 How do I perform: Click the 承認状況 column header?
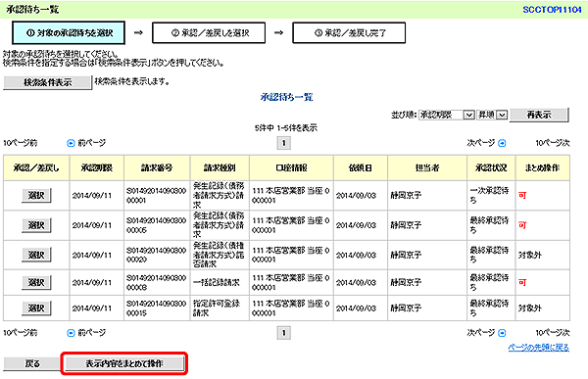[491, 167]
